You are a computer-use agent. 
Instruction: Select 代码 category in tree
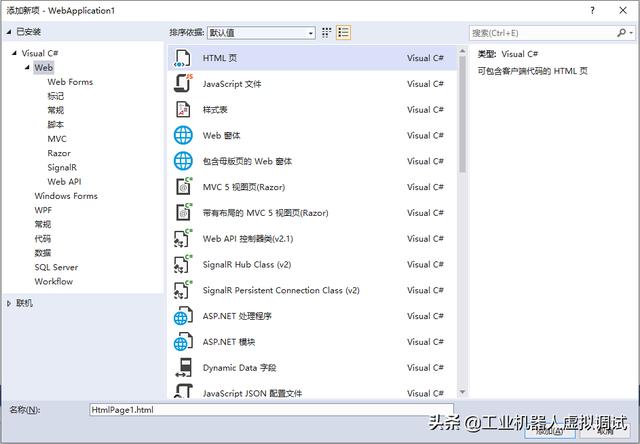[x=43, y=239]
